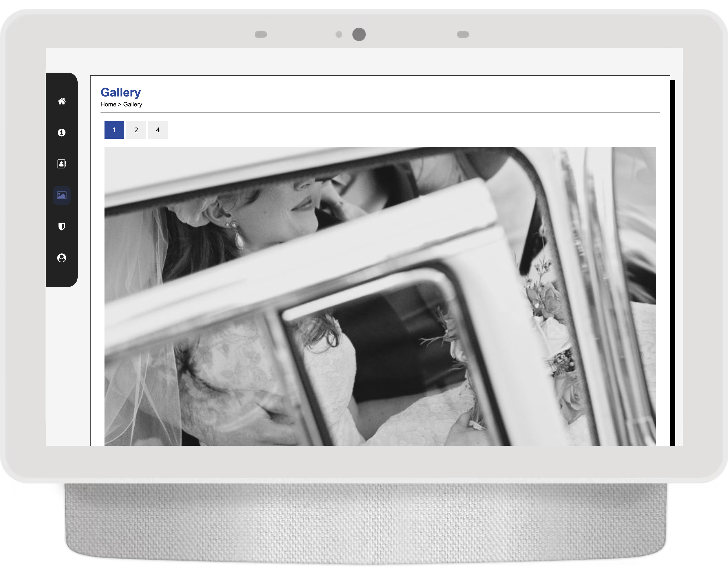This screenshot has height=569, width=728.
Task: Select gallery page 1 button
Action: pyautogui.click(x=114, y=130)
